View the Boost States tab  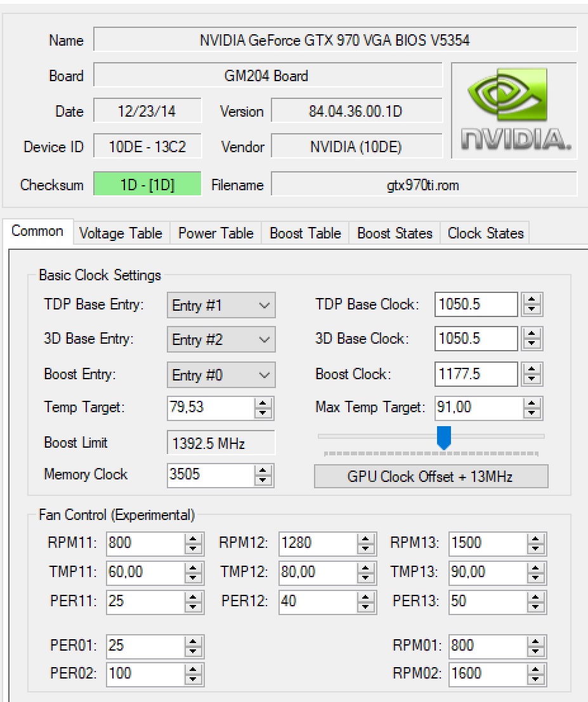(394, 233)
